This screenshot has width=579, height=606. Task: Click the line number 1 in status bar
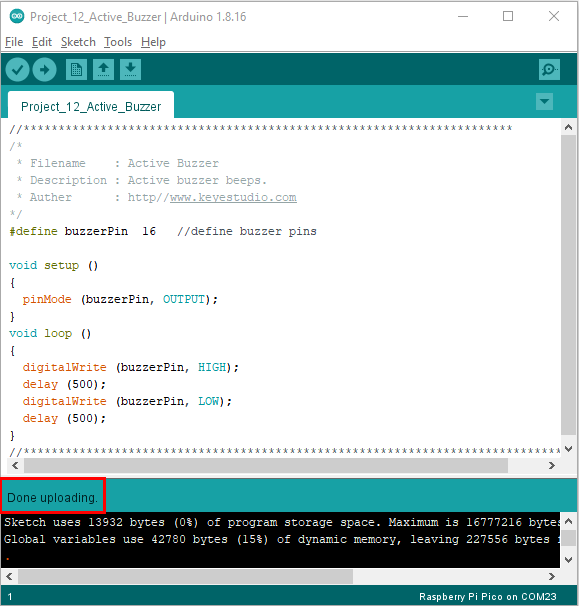pyautogui.click(x=10, y=597)
